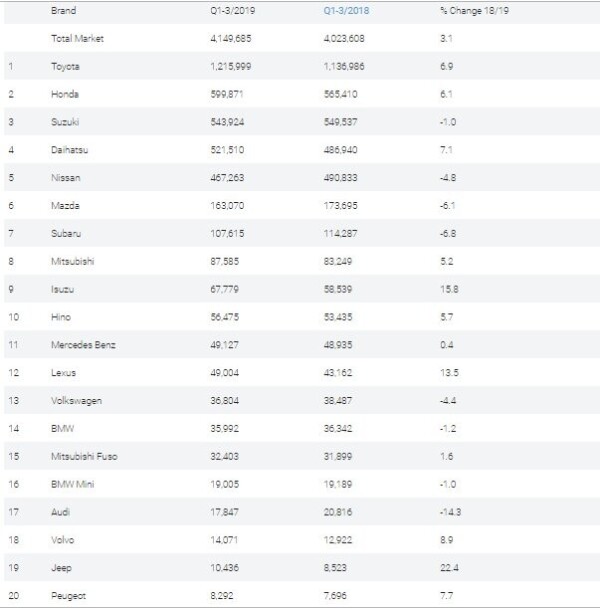This screenshot has height=609, width=600.
Task: Click Isuzu's 15.8 percent change value
Action: point(449,289)
